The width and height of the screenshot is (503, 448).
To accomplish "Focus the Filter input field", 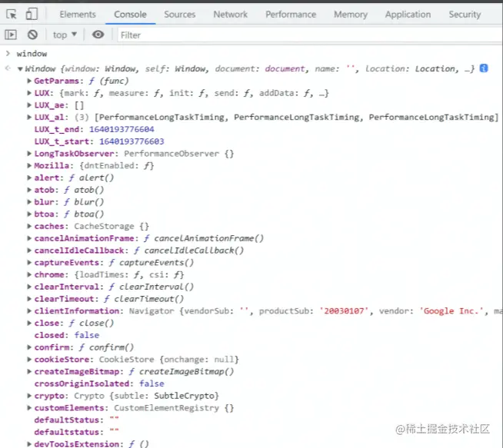I will click(309, 35).
